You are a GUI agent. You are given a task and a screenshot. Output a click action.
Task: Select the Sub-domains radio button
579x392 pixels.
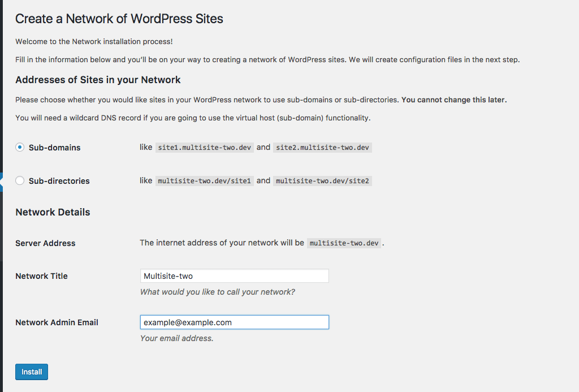pos(20,148)
